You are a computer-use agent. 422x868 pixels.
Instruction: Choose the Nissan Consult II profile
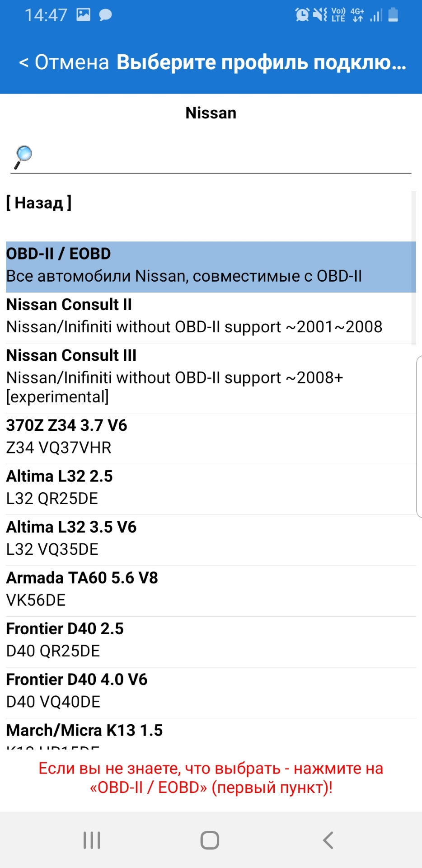(x=211, y=316)
